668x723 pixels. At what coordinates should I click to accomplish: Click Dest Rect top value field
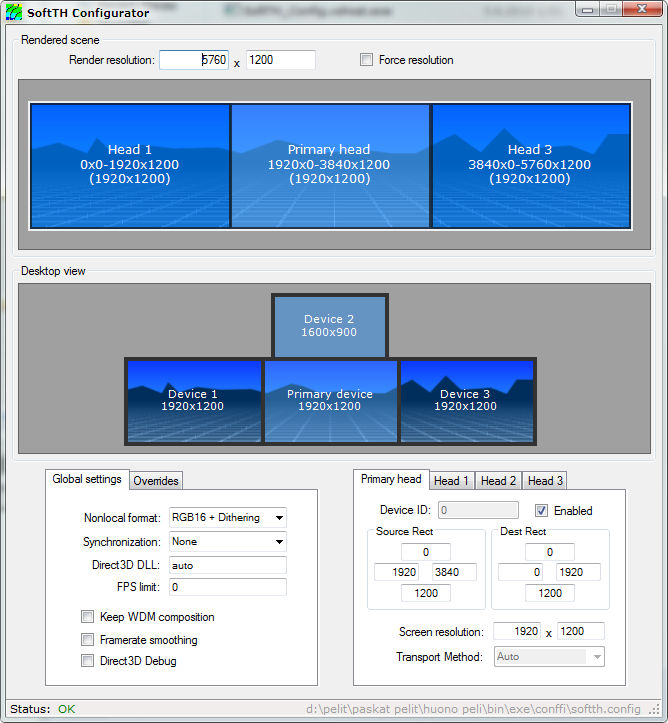[550, 552]
